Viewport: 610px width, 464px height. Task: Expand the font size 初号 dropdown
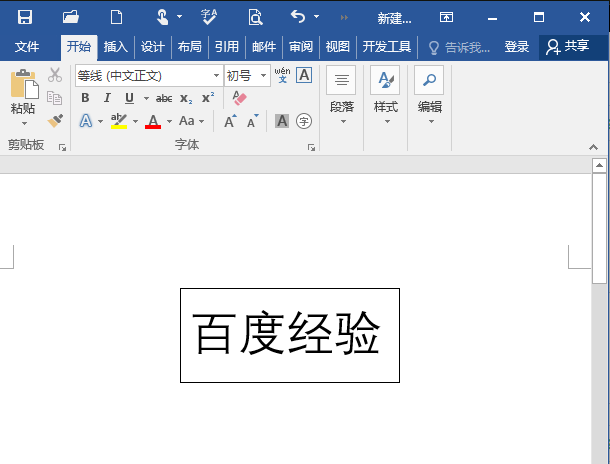[x=263, y=75]
